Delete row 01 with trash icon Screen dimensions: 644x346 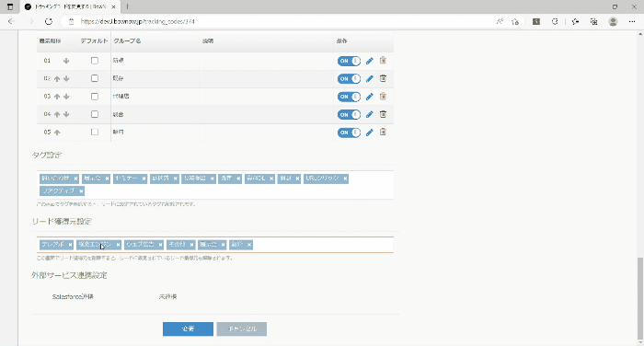coord(383,61)
